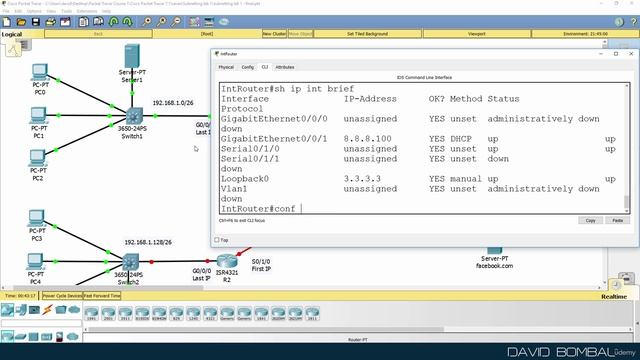Launch the Activity Wizard icon
The width and height of the screenshot is (640, 360).
coord(65,22)
